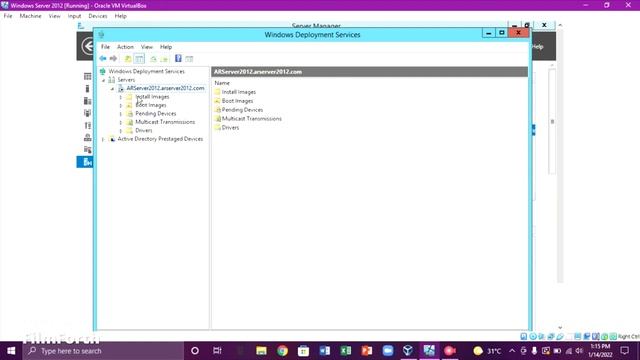This screenshot has width=640, height=360.
Task: Select the highlighted WDS icon in Server Manager sidebar
Action: [85, 162]
